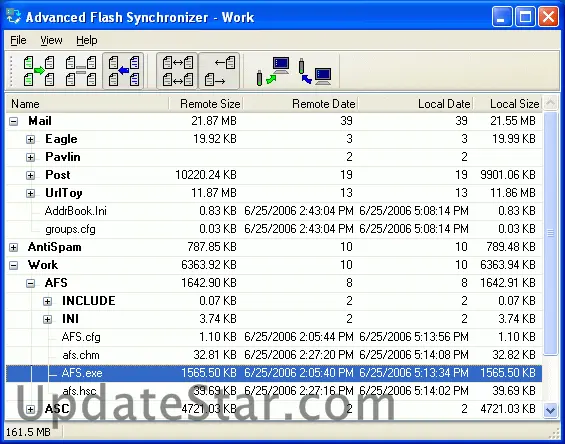
Task: Maximize the Advanced Flash Synchronizer window
Action: [x=525, y=17]
